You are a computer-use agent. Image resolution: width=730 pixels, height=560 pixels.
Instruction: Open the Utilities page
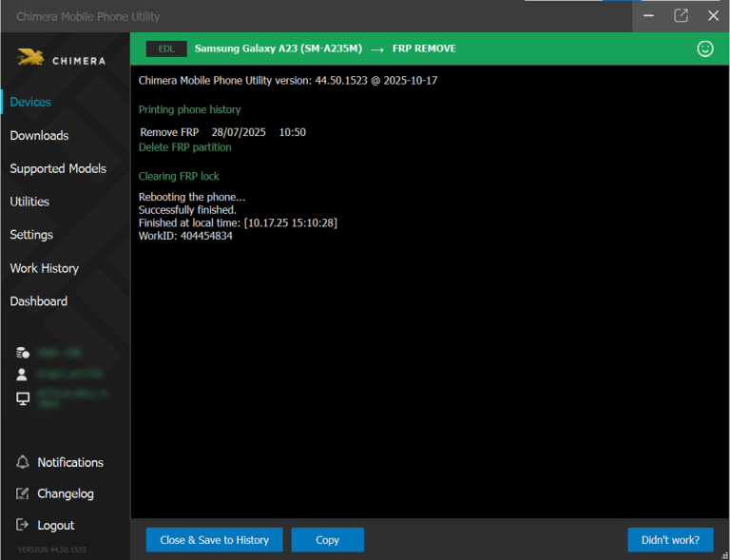(29, 202)
